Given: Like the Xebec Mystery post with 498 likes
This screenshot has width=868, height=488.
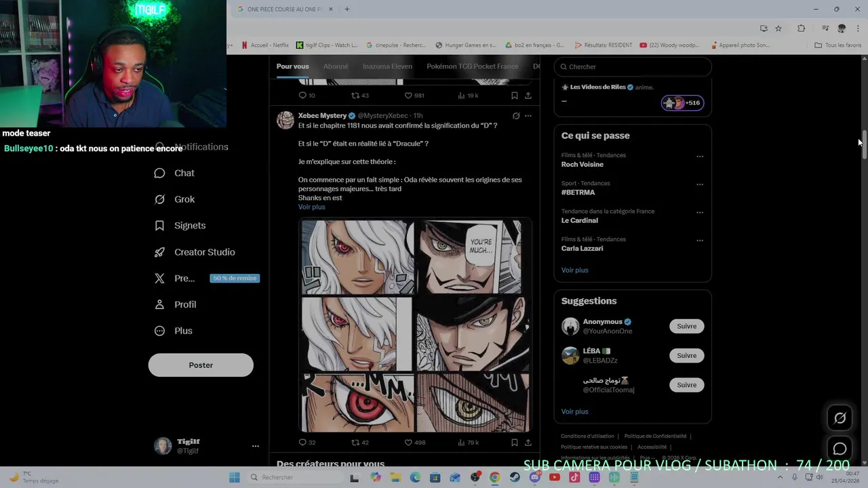Looking at the screenshot, I should click(414, 443).
